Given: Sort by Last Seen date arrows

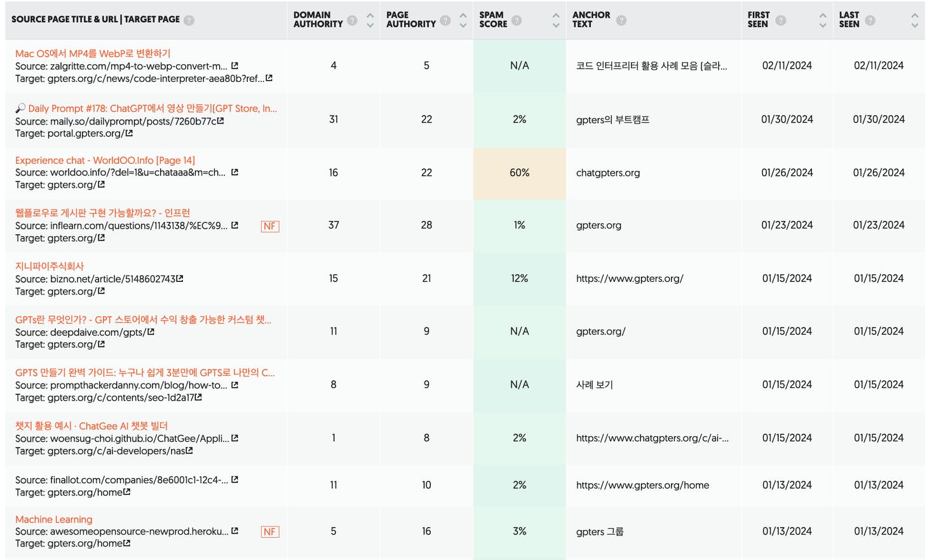Looking at the screenshot, I should [914, 20].
